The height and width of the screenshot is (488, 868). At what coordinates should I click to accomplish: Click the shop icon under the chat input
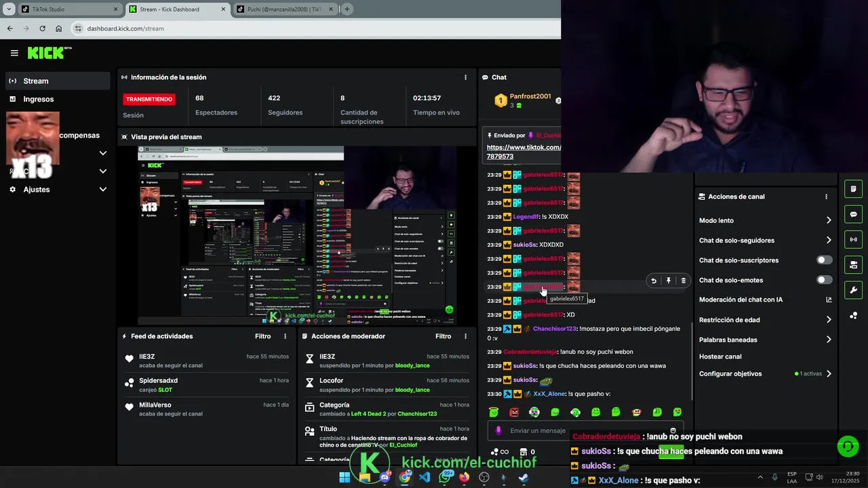(x=524, y=452)
